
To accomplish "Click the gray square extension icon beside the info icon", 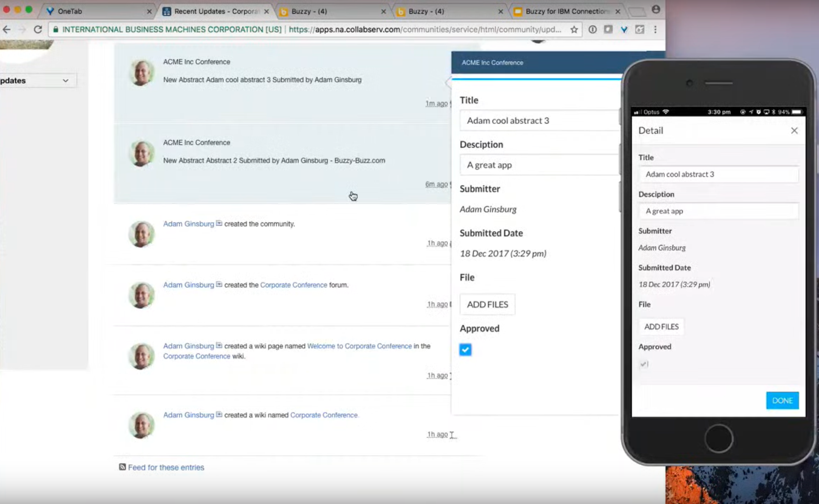I will (608, 29).
